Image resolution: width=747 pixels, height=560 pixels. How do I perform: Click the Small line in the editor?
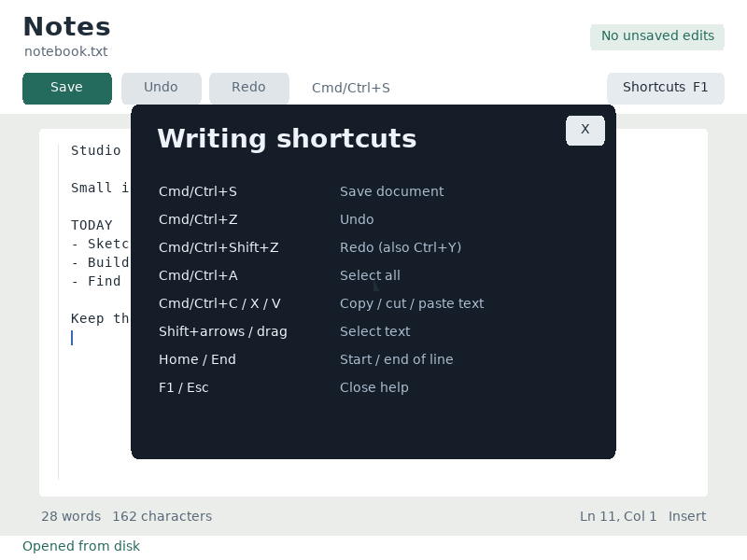click(x=100, y=189)
